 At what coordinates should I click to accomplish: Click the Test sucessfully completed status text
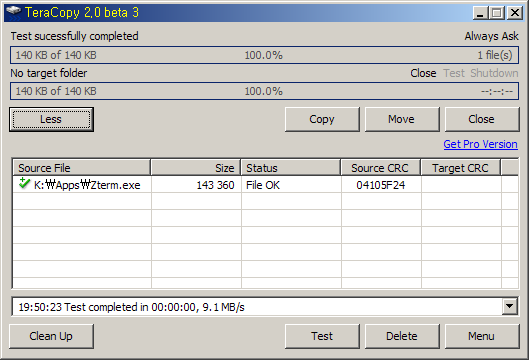[75, 36]
